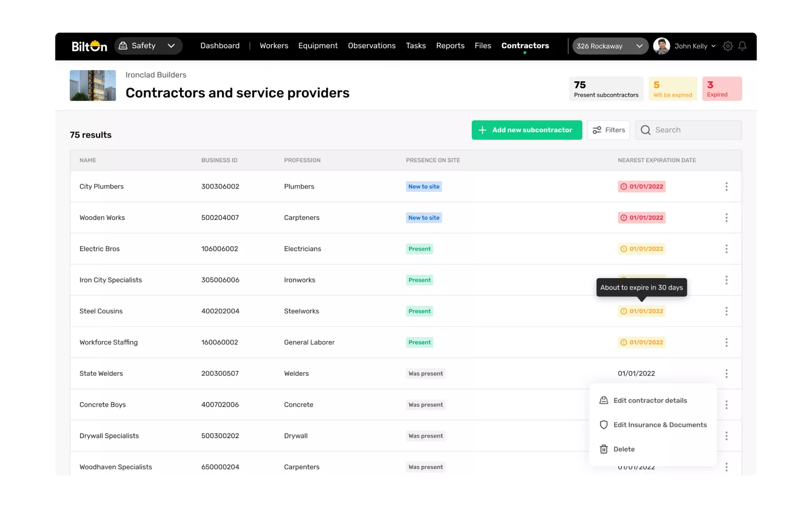Click Was present tag for Concrete Boys
This screenshot has width=812, height=508.
(x=426, y=405)
